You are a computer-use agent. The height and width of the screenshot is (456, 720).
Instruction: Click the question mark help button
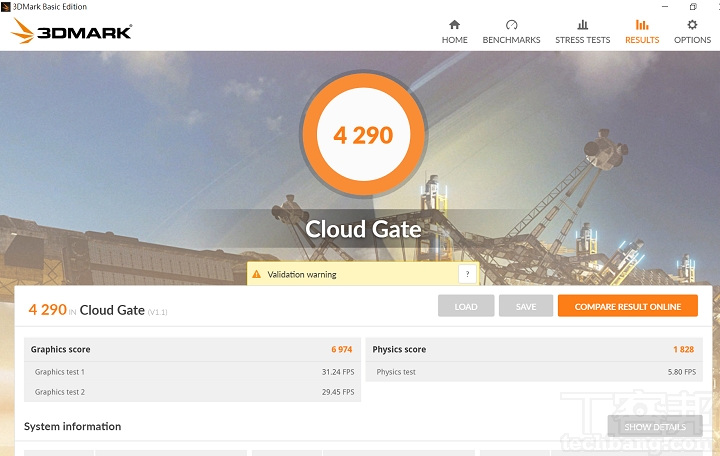pyautogui.click(x=467, y=274)
